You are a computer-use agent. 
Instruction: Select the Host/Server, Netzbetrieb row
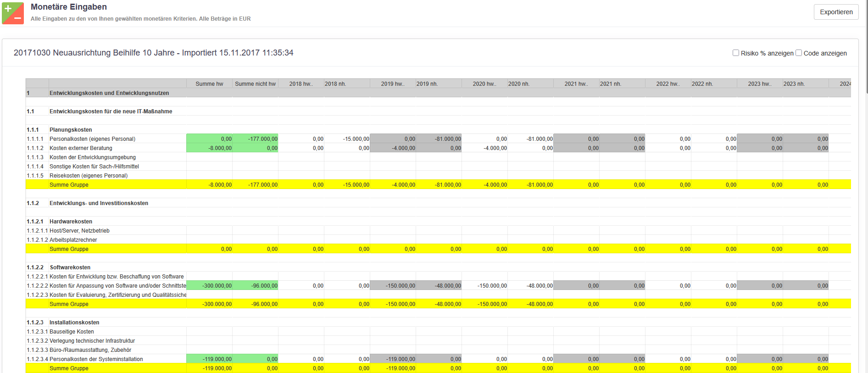(79, 231)
